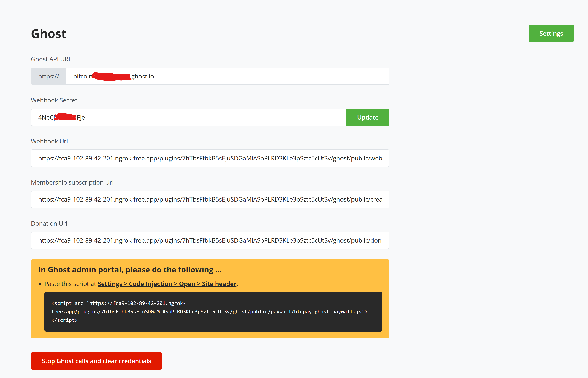The height and width of the screenshot is (378, 588).
Task: Click the Webhook Url label
Action: click(49, 141)
